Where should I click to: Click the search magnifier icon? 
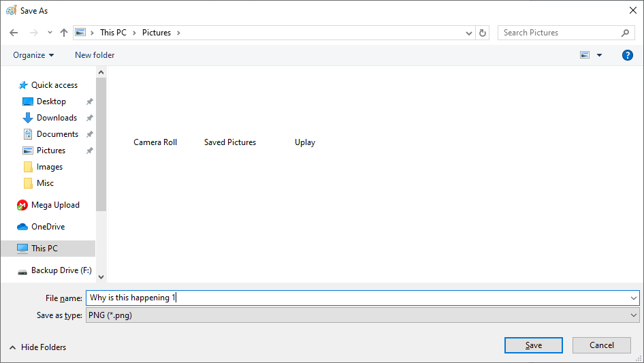point(625,33)
